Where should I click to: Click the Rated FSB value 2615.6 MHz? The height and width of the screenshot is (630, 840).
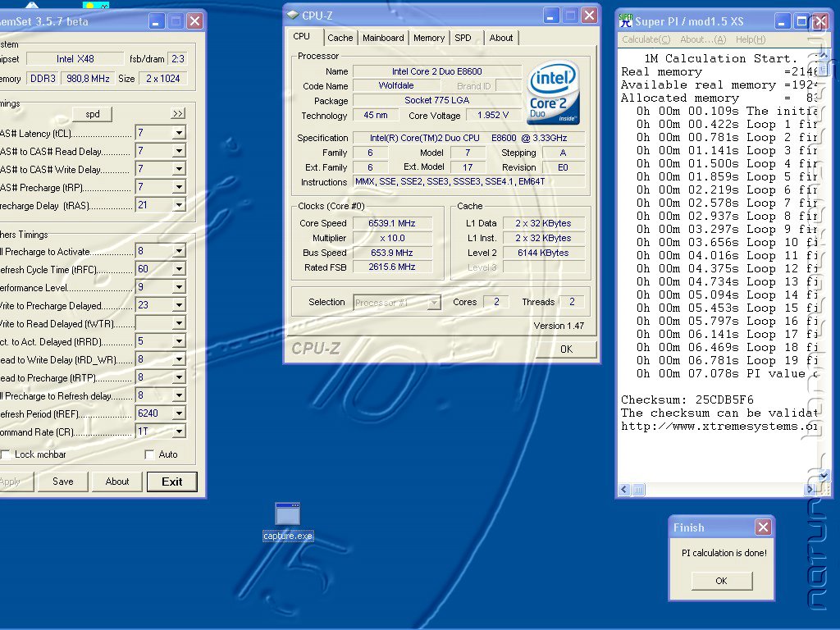point(391,267)
